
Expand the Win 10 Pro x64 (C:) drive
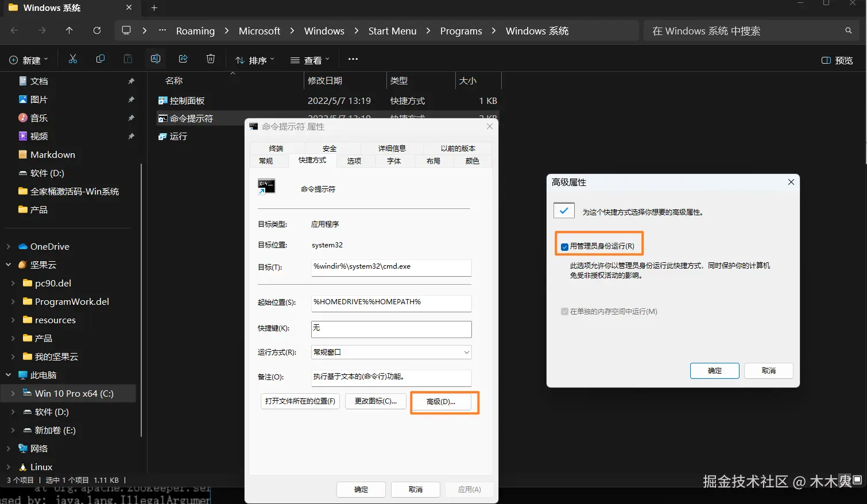click(x=13, y=393)
